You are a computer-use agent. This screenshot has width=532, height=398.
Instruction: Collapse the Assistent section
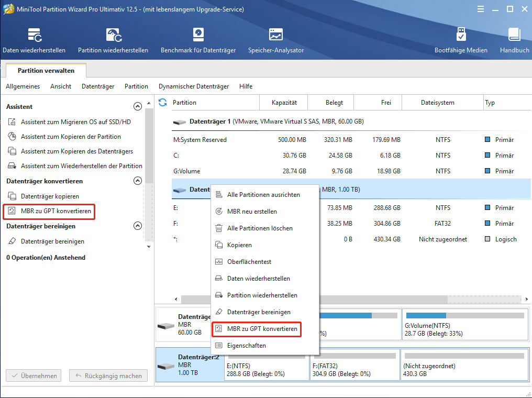[137, 106]
